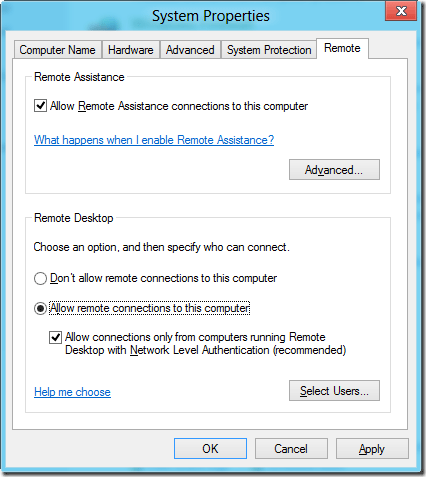Go to the Advanced tab

coord(190,50)
